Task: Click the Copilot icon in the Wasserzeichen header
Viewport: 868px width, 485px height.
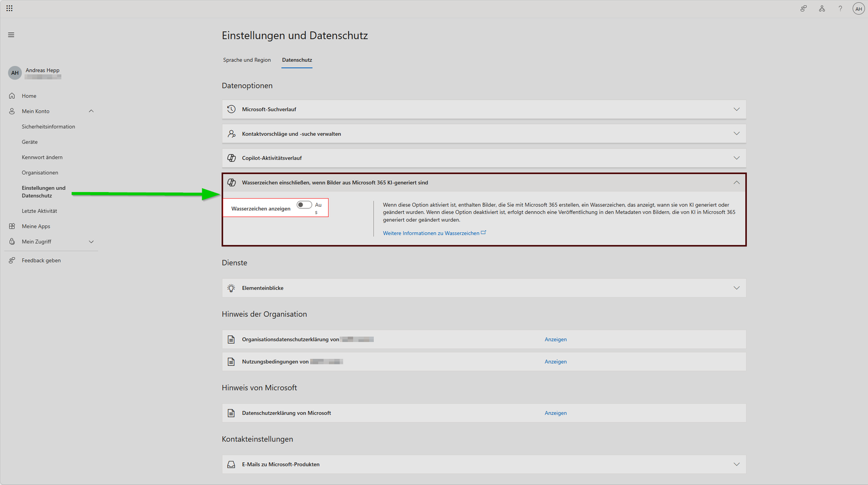Action: [x=231, y=182]
